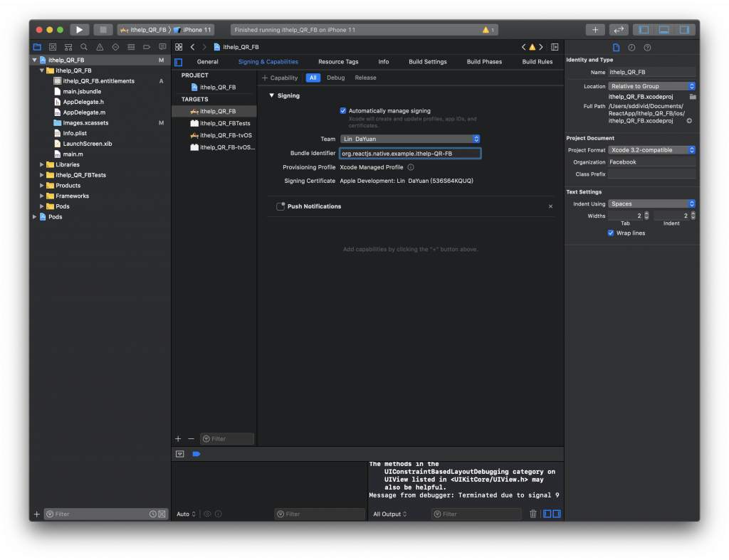The width and height of the screenshot is (729, 560).
Task: Toggle recent files filter in navigator
Action: point(152,514)
